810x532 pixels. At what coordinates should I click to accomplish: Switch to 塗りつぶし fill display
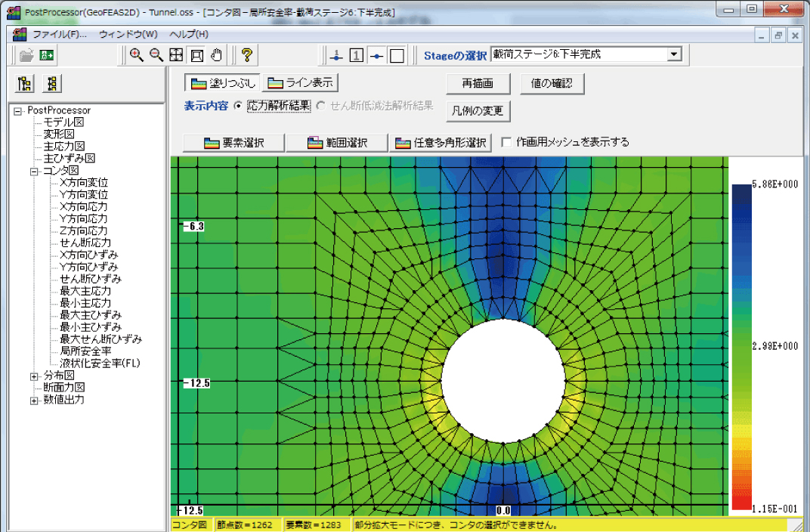(x=222, y=82)
